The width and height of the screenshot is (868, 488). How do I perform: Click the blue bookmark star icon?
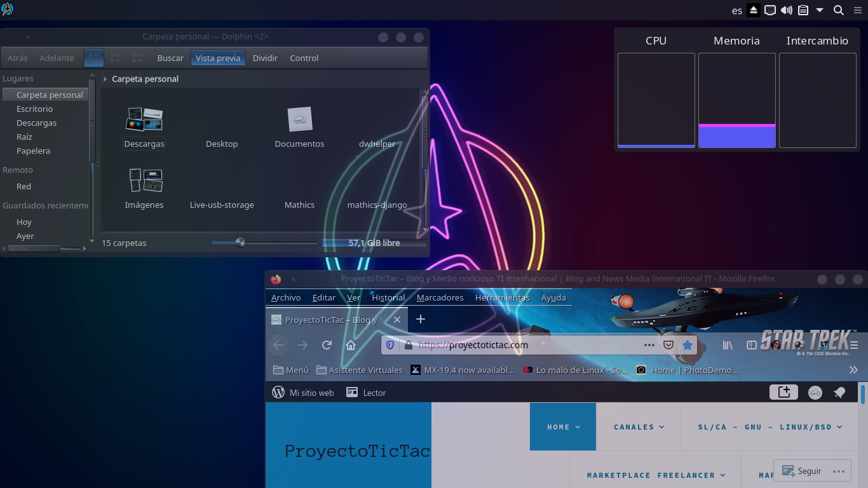687,345
